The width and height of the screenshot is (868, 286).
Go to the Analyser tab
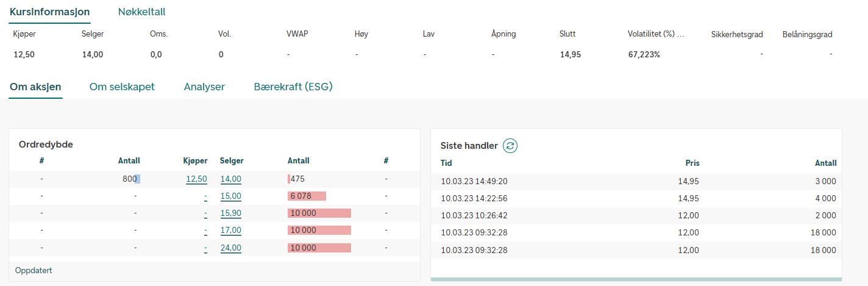tap(204, 87)
